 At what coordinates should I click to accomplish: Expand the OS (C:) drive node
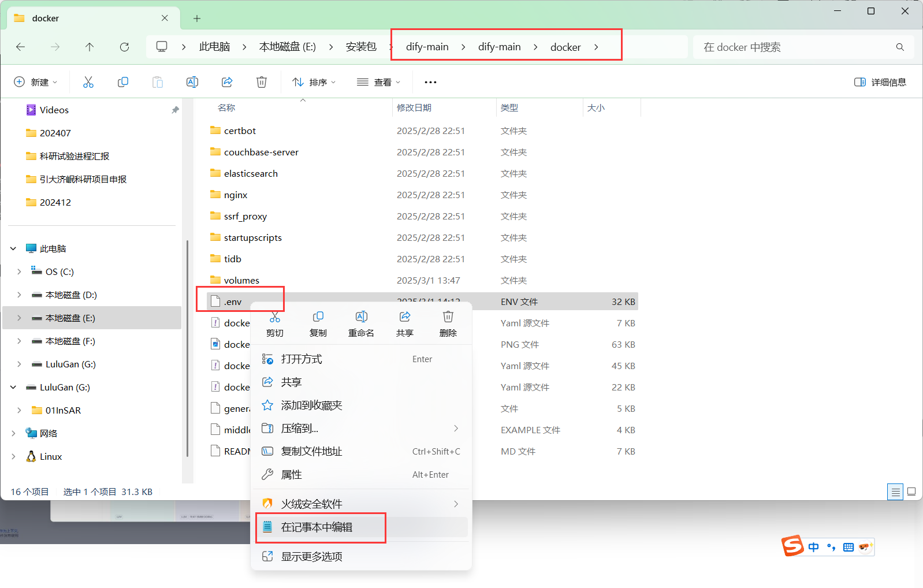pyautogui.click(x=19, y=272)
